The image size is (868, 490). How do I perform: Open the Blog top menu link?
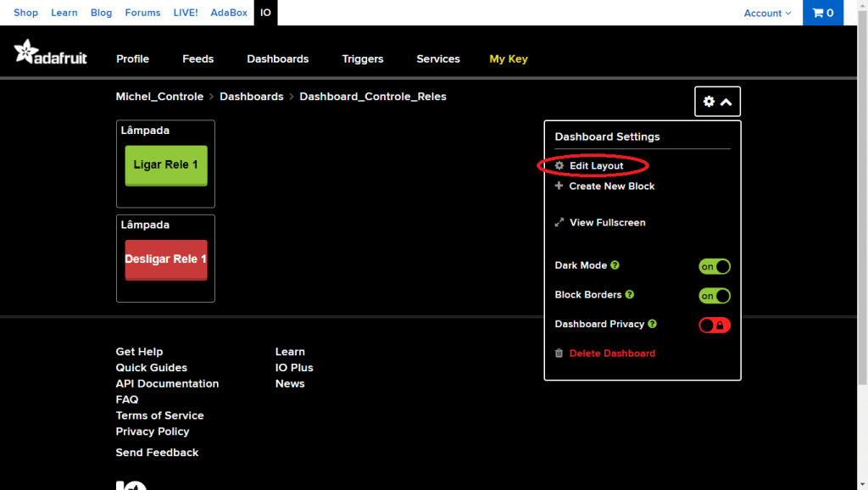coord(102,13)
